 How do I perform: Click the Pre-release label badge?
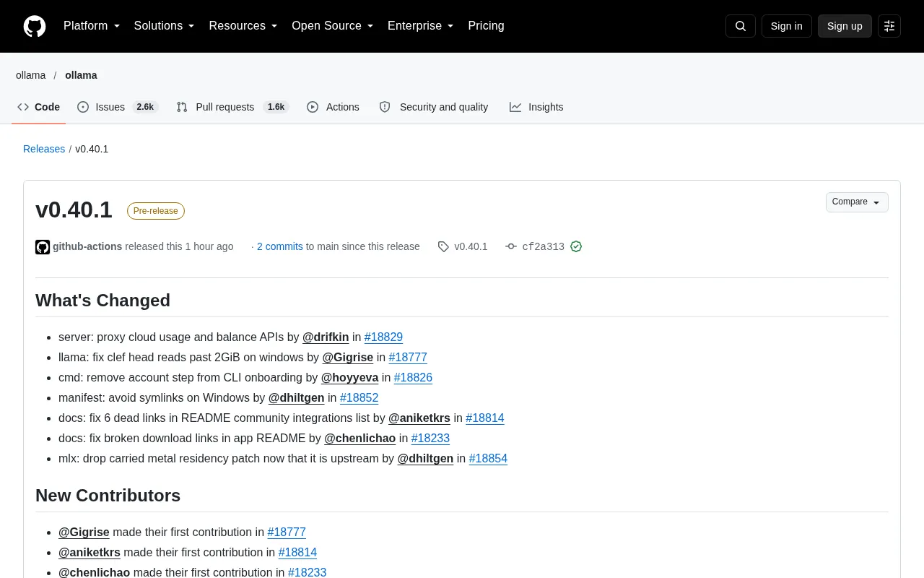156,211
